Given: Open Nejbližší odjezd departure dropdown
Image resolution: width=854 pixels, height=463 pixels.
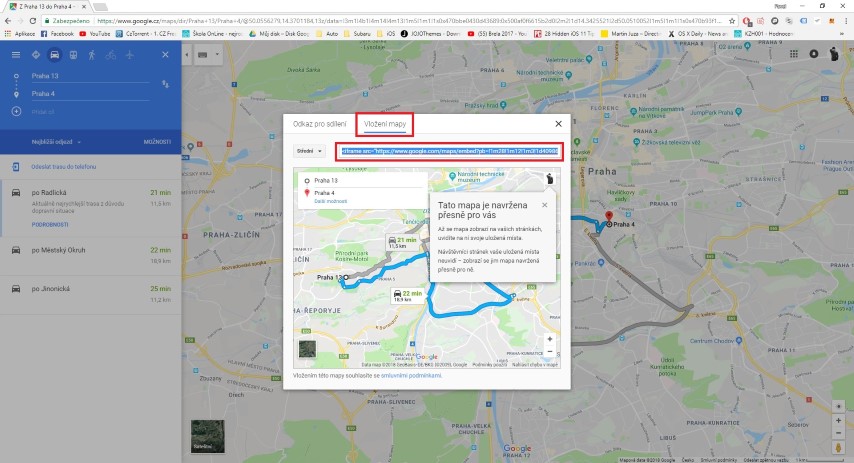Looking at the screenshot, I should click(56, 142).
